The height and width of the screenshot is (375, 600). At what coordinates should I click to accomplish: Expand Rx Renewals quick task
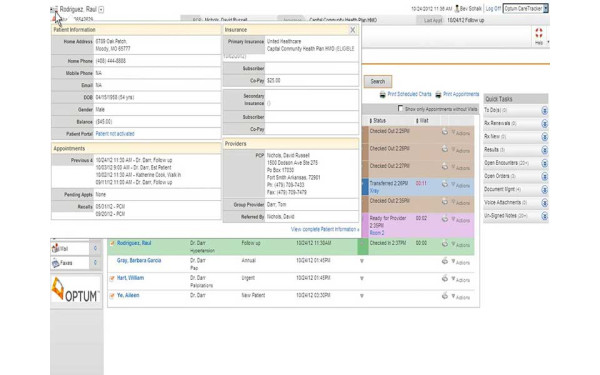(544, 124)
